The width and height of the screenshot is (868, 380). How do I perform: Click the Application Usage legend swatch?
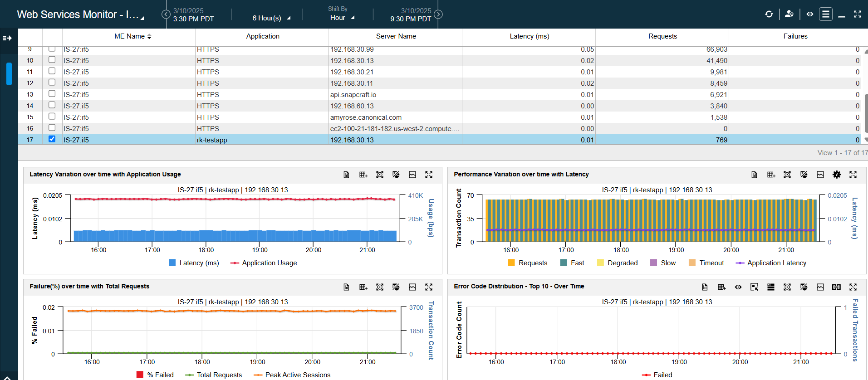click(x=235, y=263)
